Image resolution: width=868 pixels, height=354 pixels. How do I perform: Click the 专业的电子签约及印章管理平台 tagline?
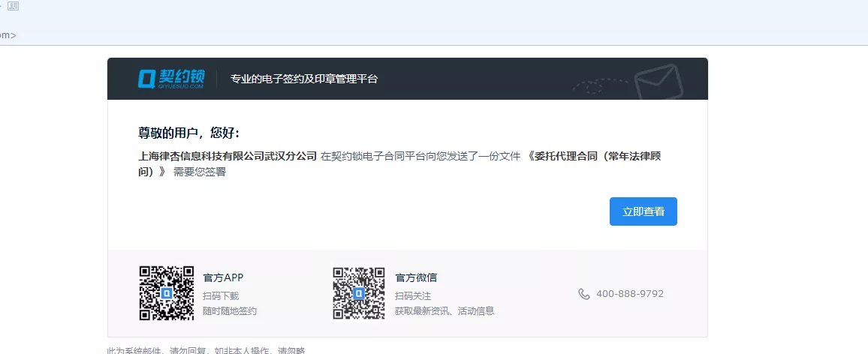303,79
